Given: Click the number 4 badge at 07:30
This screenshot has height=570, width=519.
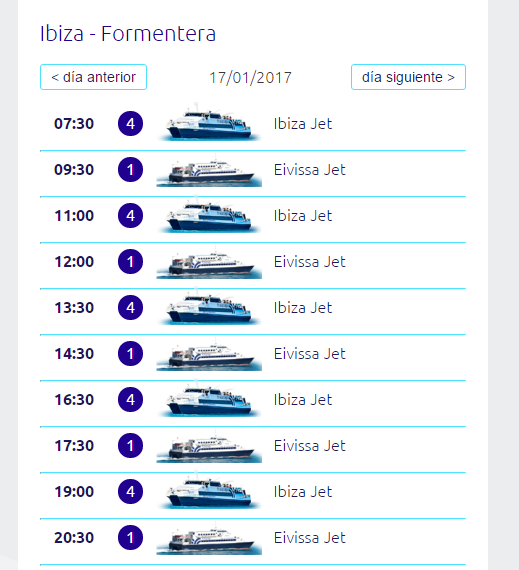Looking at the screenshot, I should click(x=130, y=124).
